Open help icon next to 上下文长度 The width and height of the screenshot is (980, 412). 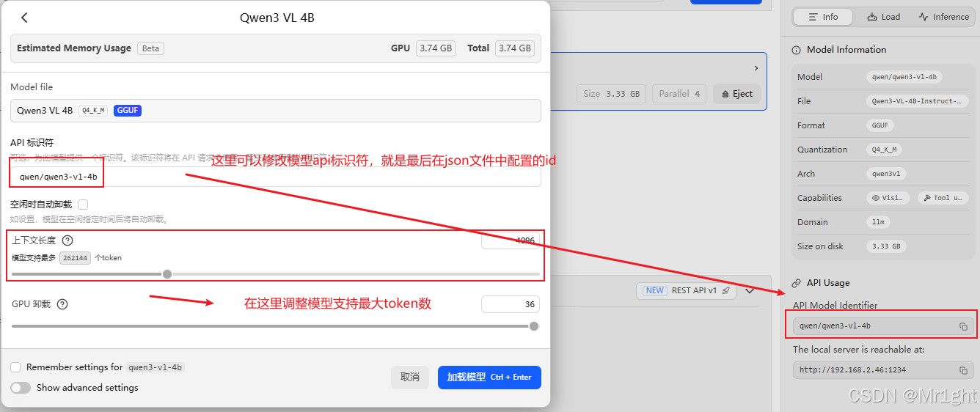[67, 240]
